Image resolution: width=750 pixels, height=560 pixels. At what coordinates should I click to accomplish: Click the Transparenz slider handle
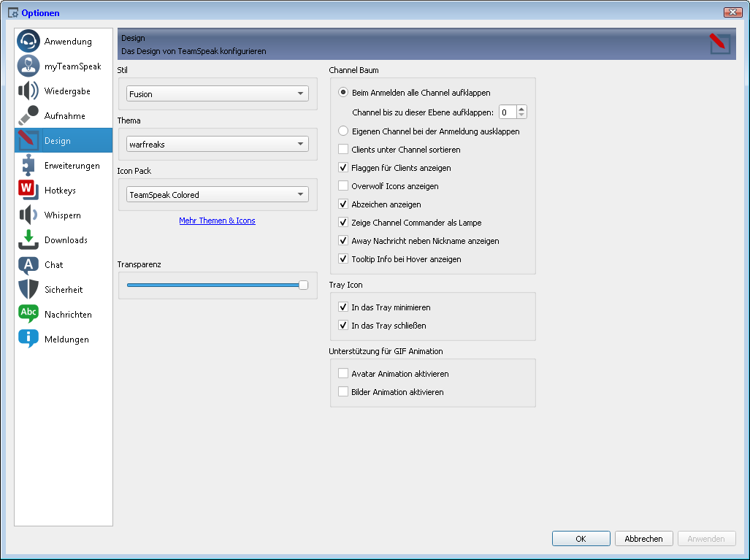tap(303, 285)
